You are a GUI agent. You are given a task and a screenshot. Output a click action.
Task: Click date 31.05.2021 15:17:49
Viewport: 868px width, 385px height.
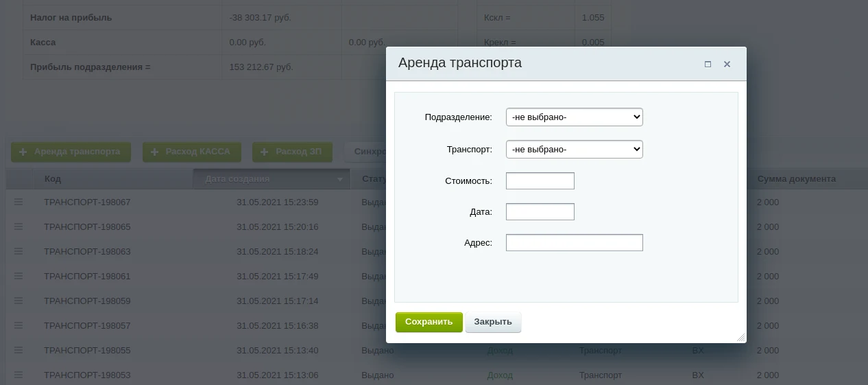pos(278,277)
